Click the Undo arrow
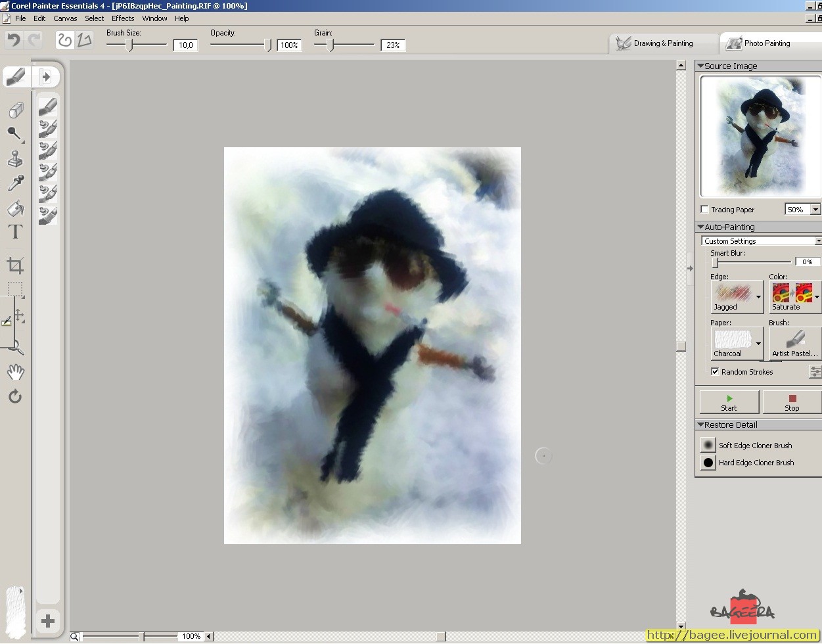The image size is (822, 644). tap(13, 40)
